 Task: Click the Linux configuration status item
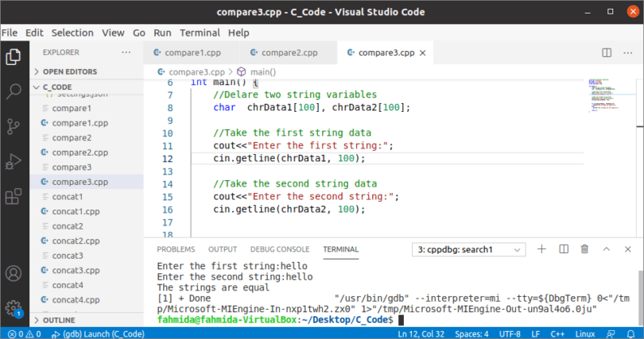(585, 334)
